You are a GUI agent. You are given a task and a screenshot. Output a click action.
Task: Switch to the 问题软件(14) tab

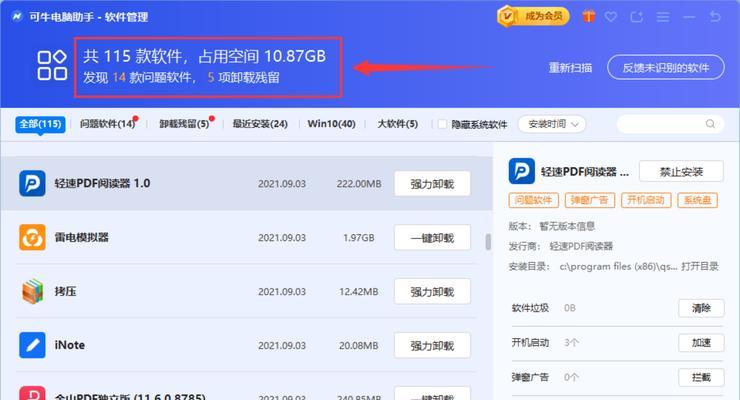[x=108, y=124]
